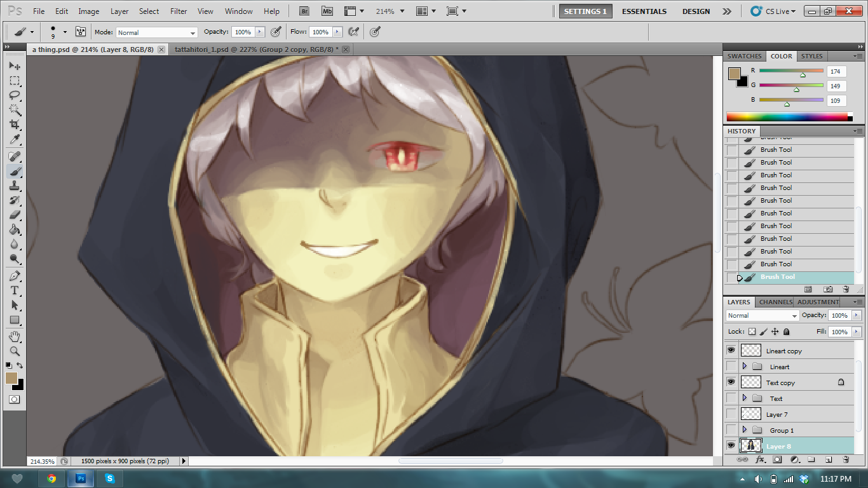The image size is (868, 488).
Task: Click the zoom percentage field in status bar
Action: [x=43, y=461]
